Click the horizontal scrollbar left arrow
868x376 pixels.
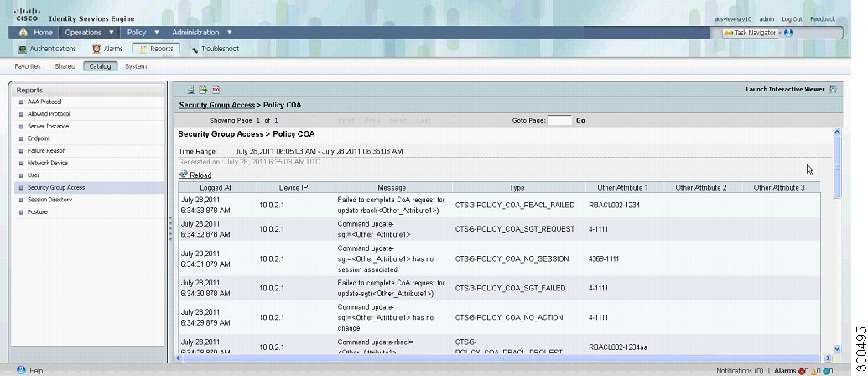(x=179, y=358)
